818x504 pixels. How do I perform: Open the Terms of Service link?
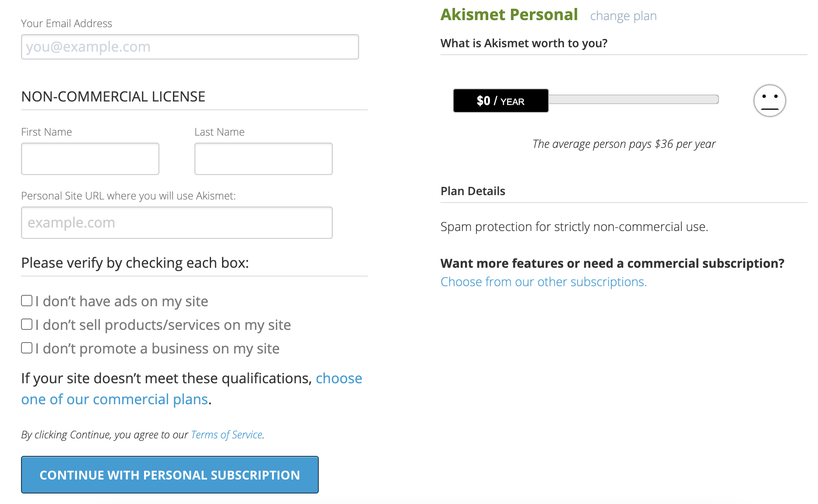point(226,435)
